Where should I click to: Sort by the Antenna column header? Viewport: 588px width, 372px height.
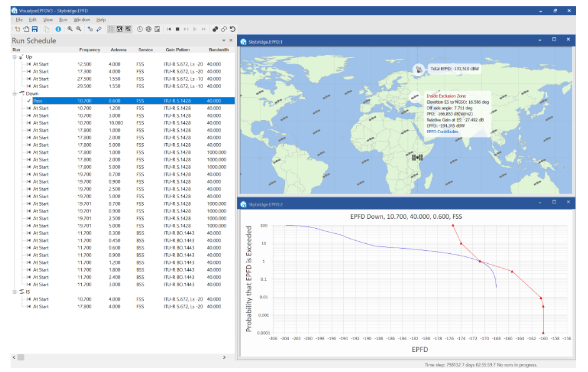119,49
